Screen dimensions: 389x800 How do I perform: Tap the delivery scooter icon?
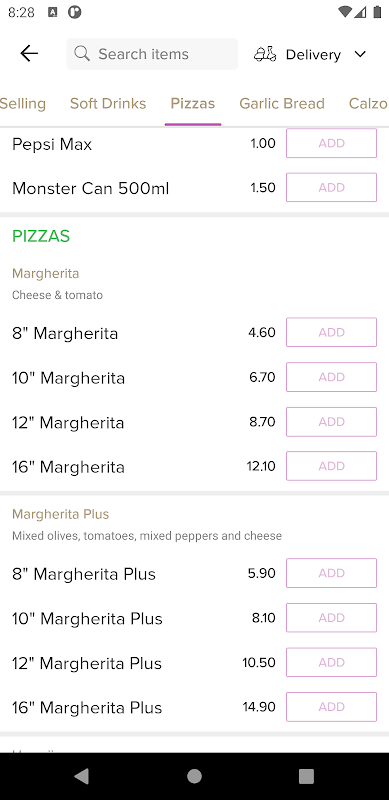pyautogui.click(x=265, y=54)
